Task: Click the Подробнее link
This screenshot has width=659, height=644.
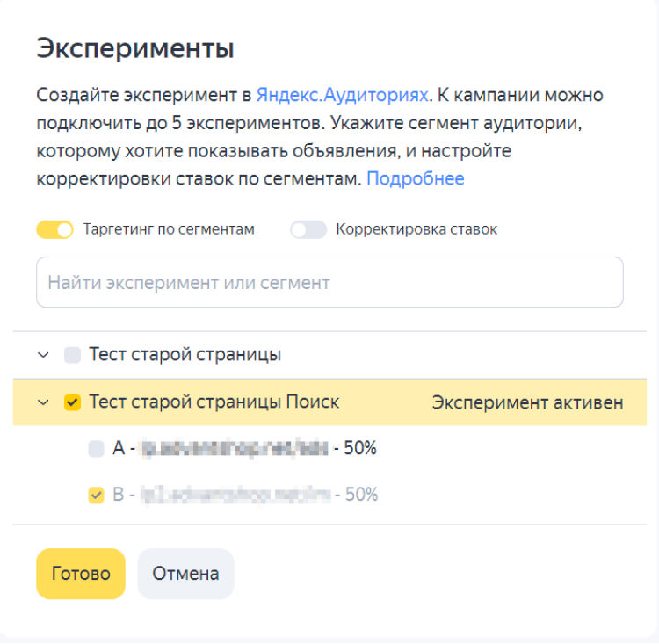Action: [x=415, y=179]
